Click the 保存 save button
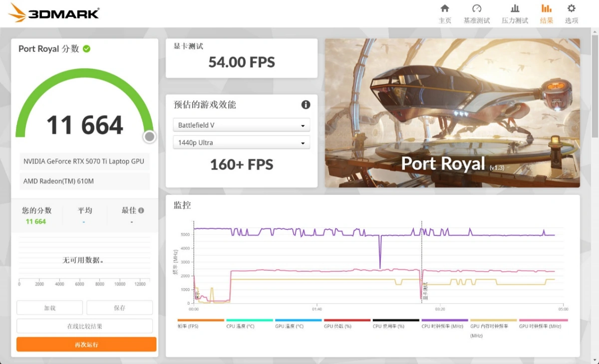Screen dimensions: 599x364 [x=119, y=308]
